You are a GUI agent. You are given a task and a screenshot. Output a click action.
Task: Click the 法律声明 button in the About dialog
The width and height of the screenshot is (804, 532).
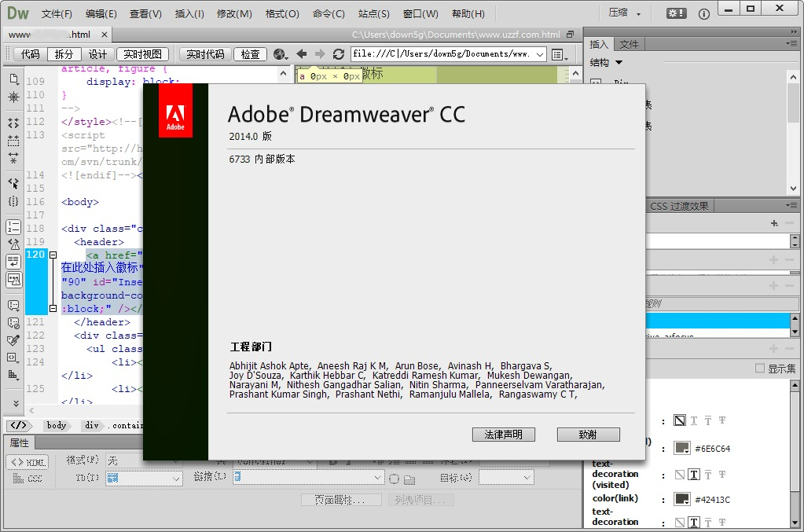pyautogui.click(x=503, y=434)
